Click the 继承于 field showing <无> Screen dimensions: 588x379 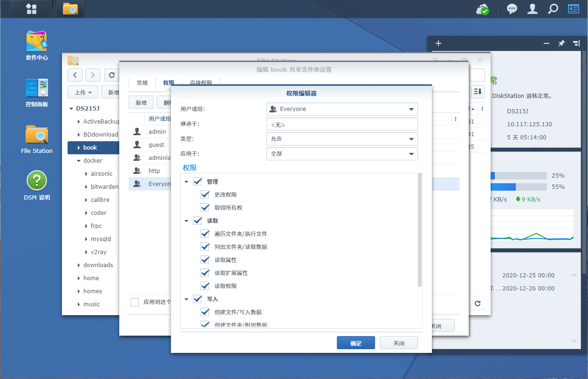click(342, 124)
